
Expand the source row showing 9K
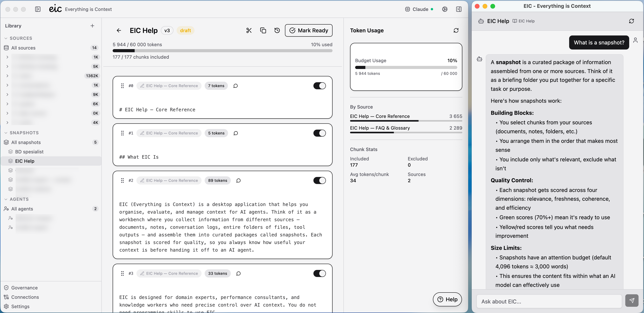7,95
